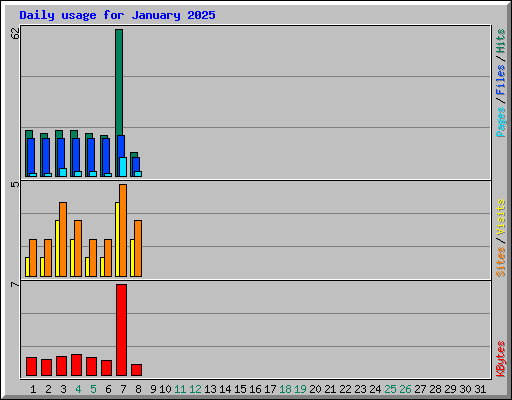This screenshot has height=400, width=512.
Task: Click the green 'Hits' legend label
Action: point(500,41)
